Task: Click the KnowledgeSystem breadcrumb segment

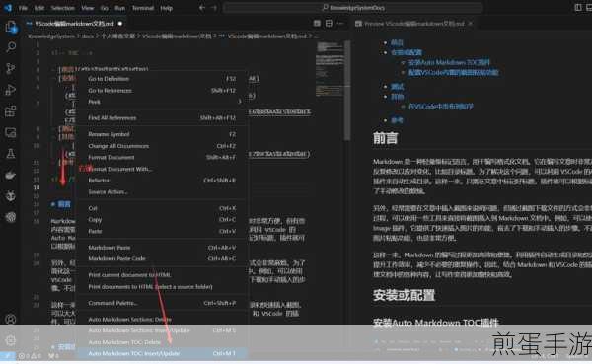Action: (x=51, y=36)
